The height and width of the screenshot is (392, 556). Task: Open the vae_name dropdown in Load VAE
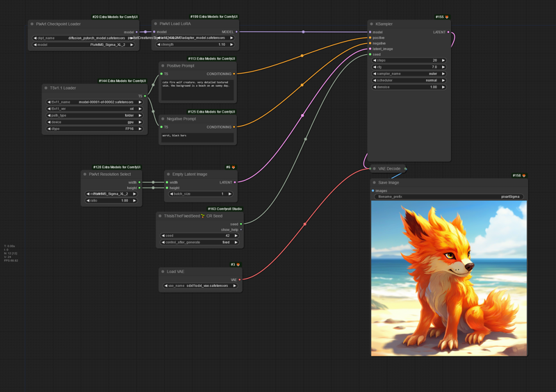pyautogui.click(x=200, y=286)
